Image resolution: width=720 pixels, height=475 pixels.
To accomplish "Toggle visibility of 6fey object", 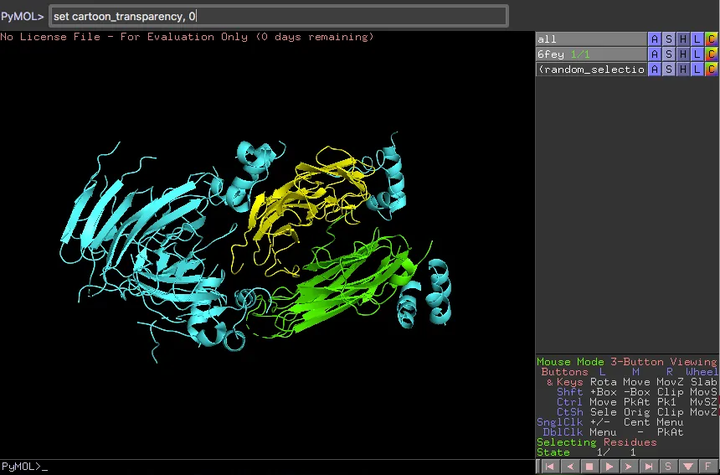I will (591, 54).
